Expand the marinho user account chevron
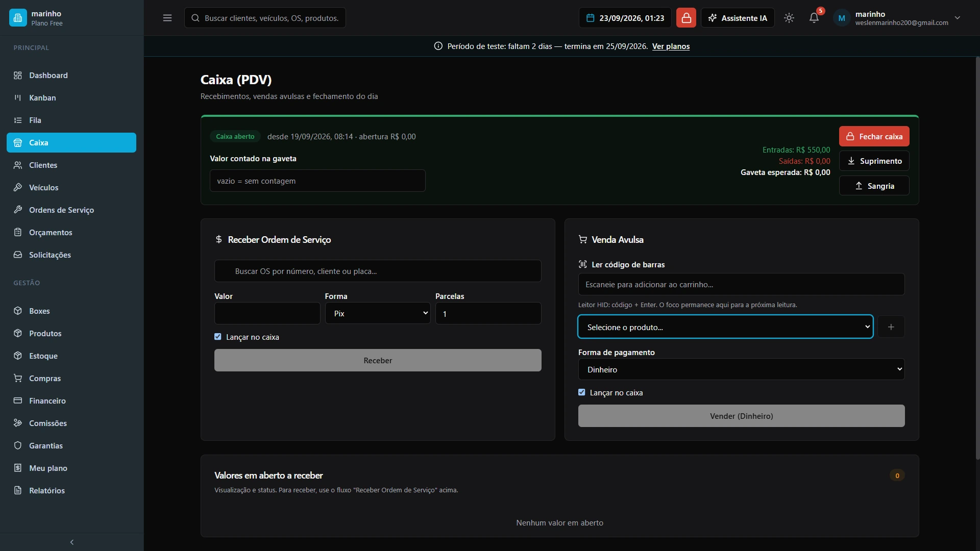980x551 pixels. click(958, 18)
